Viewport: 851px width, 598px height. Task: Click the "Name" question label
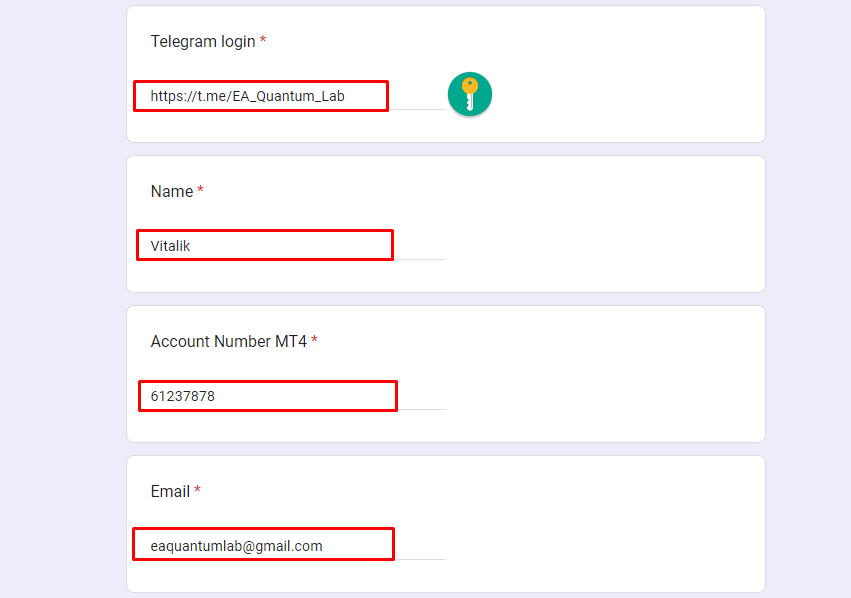(x=171, y=191)
